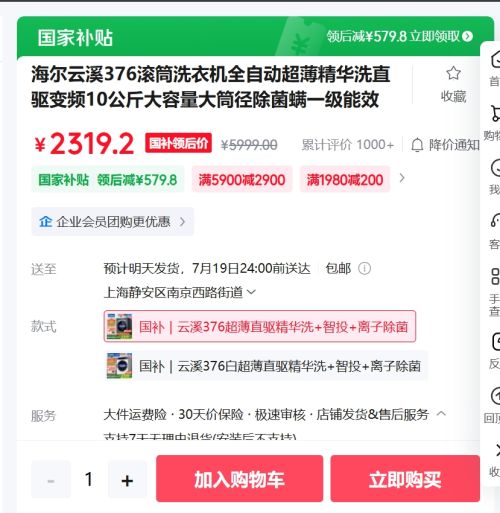Screen dimensions: 500x513
Task: Click the mobile QR-code icon in sidebar
Action: [496, 277]
